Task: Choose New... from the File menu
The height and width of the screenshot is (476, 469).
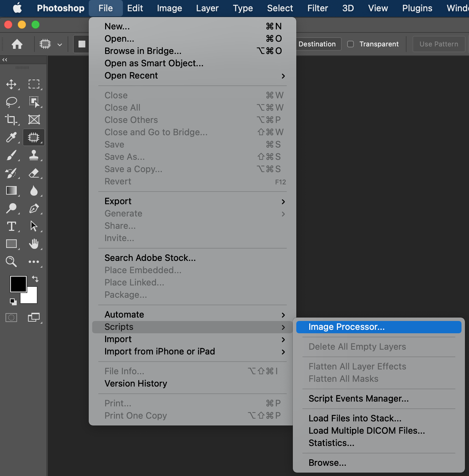Action: (193, 26)
